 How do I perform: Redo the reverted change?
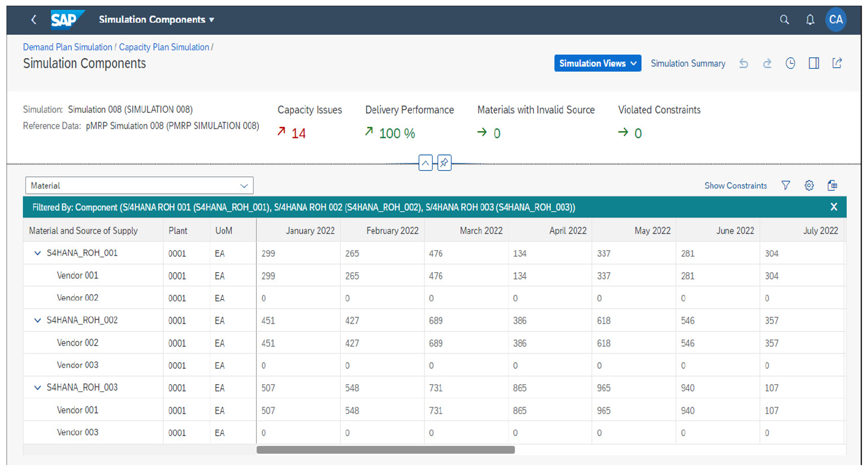click(767, 63)
